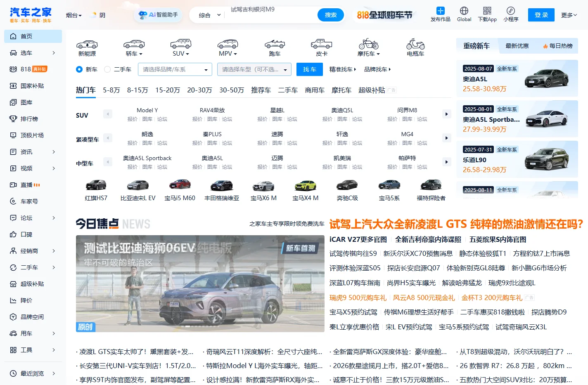The image size is (588, 385).
Task: Open the 新能源 car category icon
Action: click(87, 44)
